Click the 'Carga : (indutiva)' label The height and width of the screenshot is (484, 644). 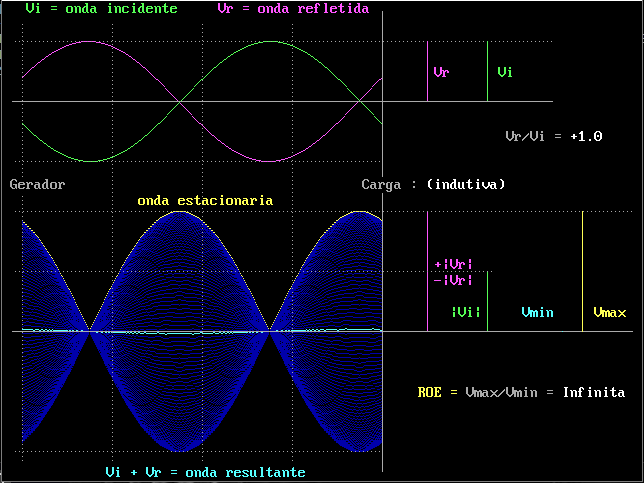tap(433, 184)
